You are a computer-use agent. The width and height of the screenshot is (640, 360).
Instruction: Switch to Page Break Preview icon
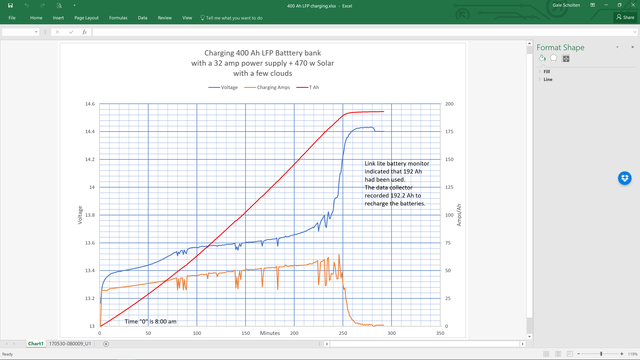(x=570, y=354)
